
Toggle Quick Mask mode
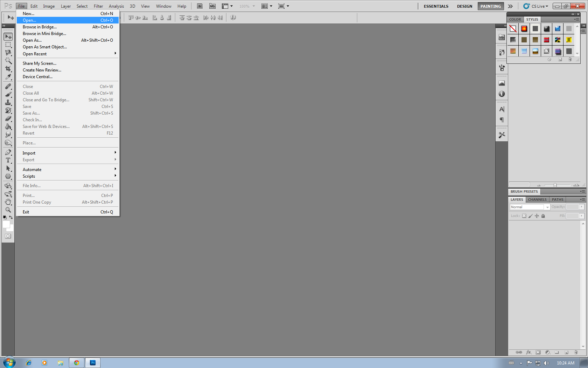[x=8, y=236]
